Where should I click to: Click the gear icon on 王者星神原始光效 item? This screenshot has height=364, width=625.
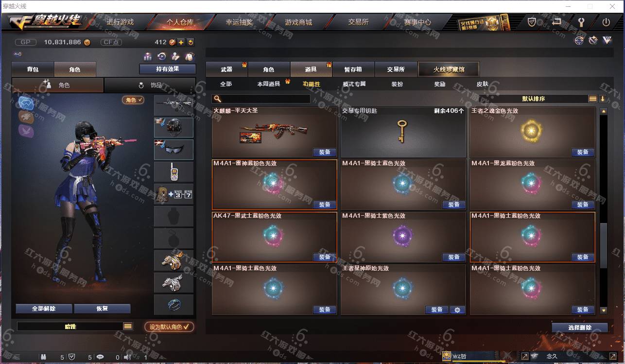tap(457, 310)
